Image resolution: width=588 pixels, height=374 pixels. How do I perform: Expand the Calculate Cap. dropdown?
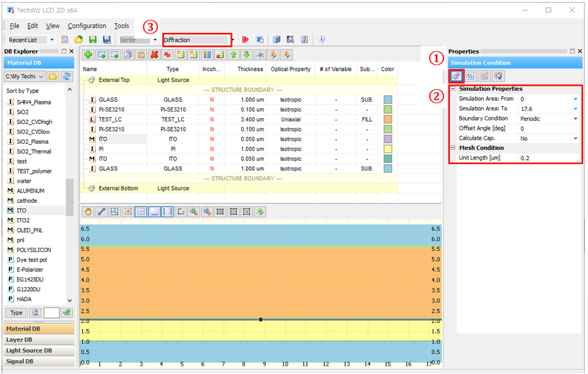[x=576, y=139]
